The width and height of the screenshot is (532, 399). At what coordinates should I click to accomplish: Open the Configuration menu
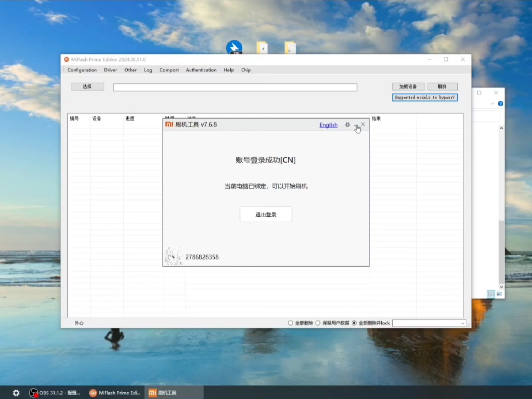[x=82, y=70]
